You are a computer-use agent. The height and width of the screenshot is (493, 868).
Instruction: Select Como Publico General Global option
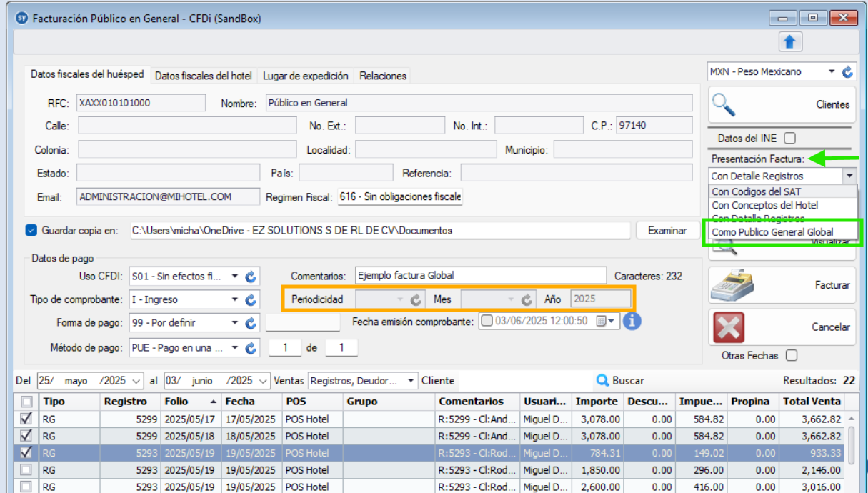(782, 232)
